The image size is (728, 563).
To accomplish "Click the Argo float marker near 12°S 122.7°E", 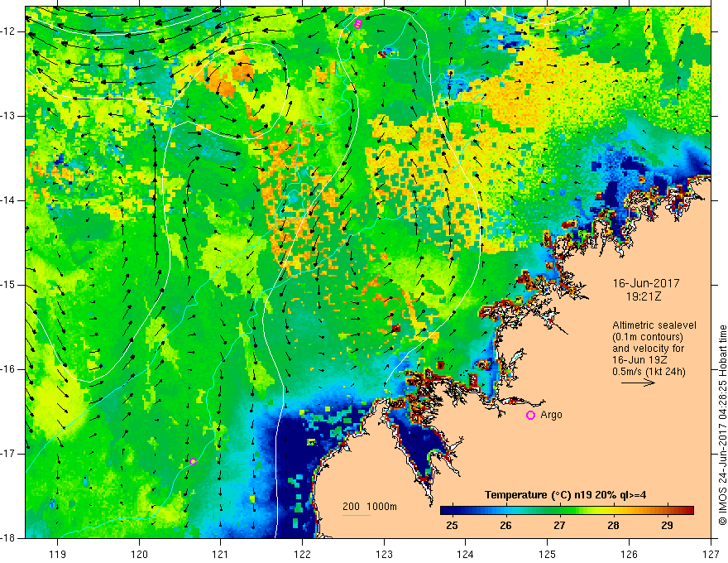I will pyautogui.click(x=357, y=24).
